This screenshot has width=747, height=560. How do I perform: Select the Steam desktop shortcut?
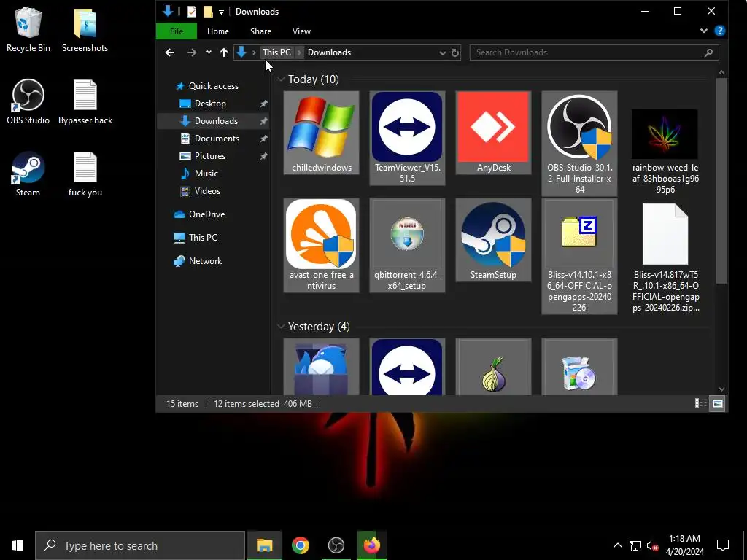click(x=28, y=174)
